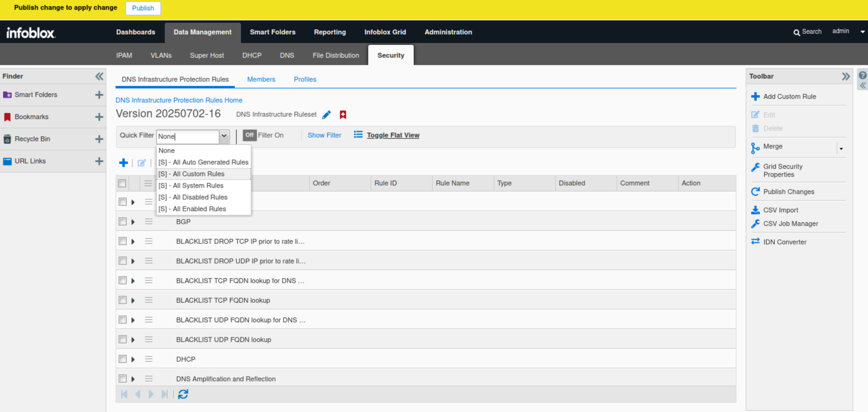Select checkbox for BLACKLIST DROP UDP IP row
Image resolution: width=868 pixels, height=412 pixels.
point(122,261)
